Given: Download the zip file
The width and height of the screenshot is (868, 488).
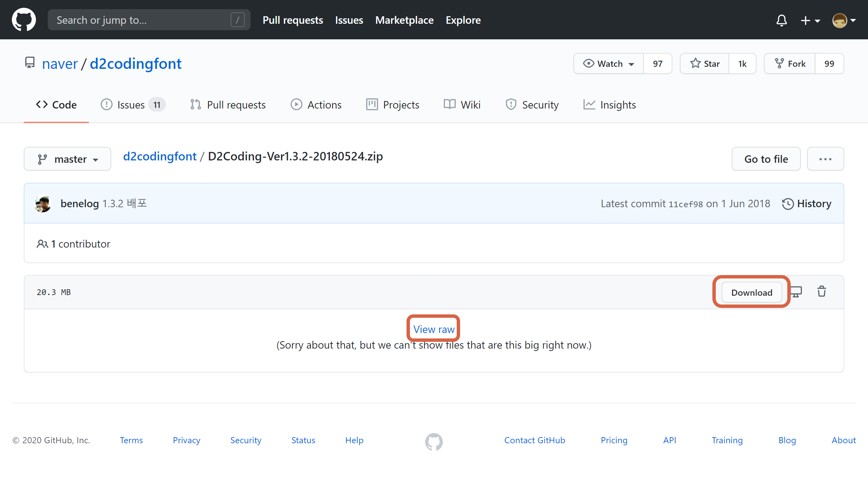Looking at the screenshot, I should 752,292.
